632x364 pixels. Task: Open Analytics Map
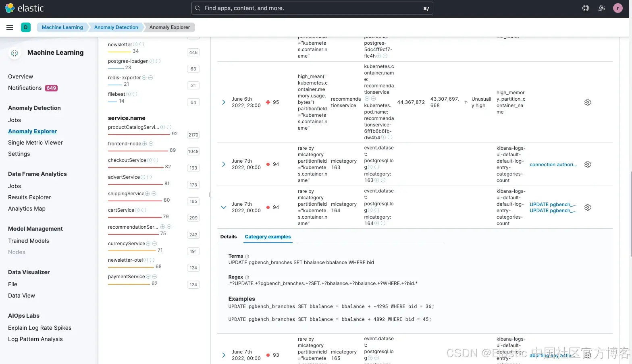[x=27, y=209]
